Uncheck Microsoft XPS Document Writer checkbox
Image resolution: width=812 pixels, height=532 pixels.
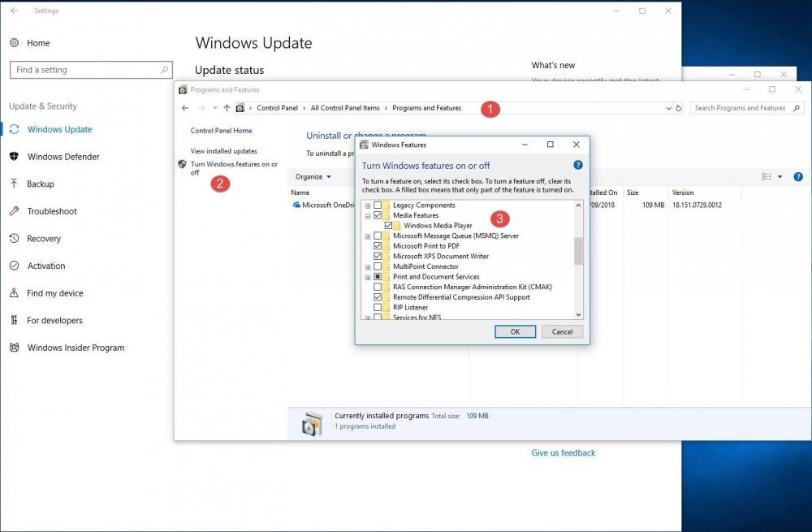(x=378, y=256)
